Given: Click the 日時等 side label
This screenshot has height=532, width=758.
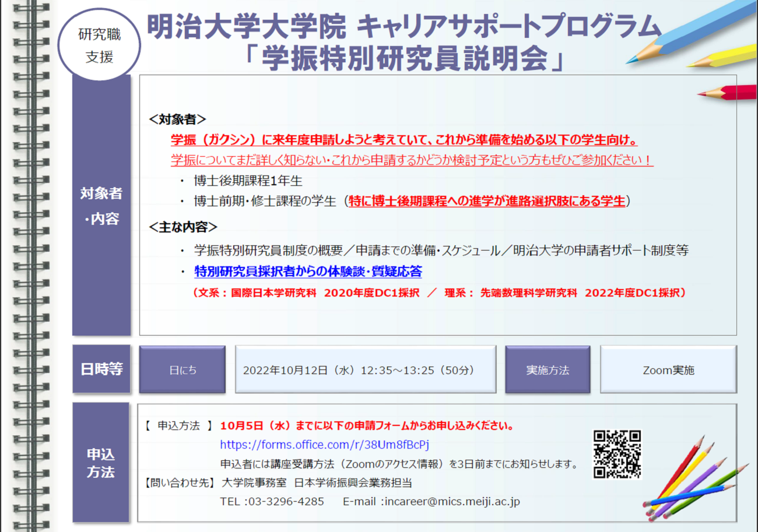Looking at the screenshot, I should 101,369.
